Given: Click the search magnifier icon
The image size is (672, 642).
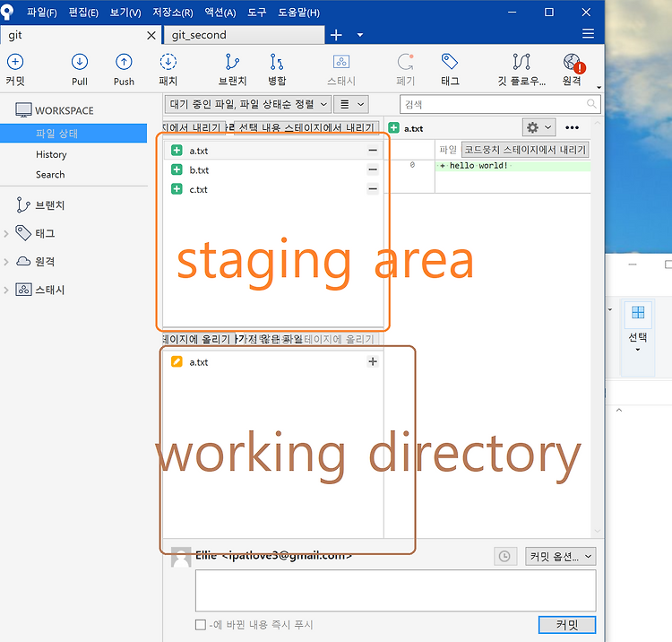Looking at the screenshot, I should coord(591,104).
